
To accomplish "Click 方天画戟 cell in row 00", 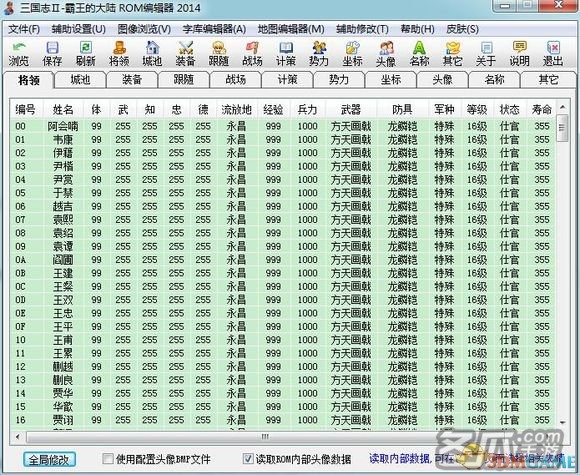I will 351,126.
